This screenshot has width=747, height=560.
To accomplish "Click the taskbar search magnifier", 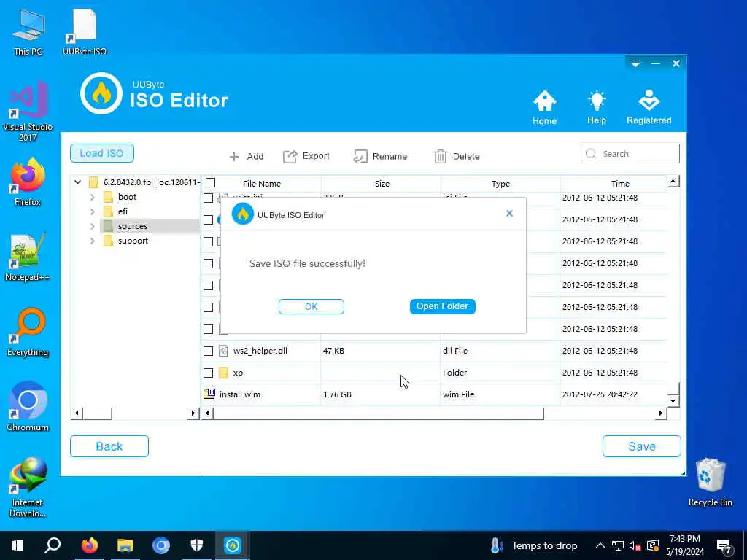I will [x=53, y=545].
